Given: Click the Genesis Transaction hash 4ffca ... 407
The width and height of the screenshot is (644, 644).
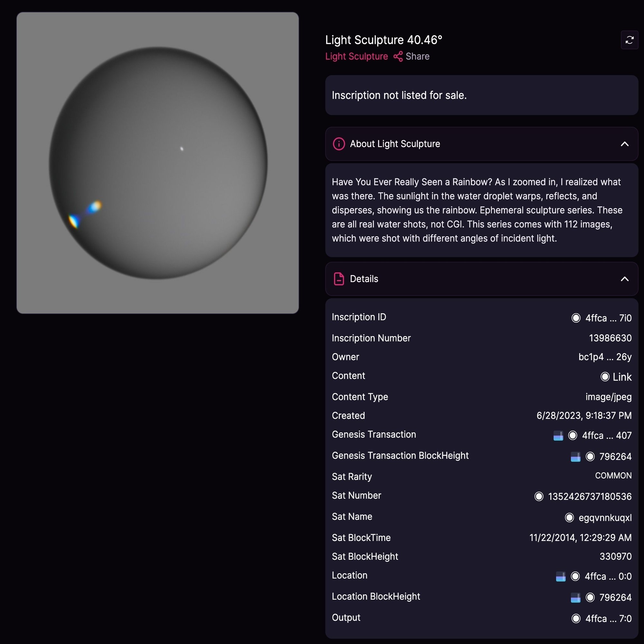Looking at the screenshot, I should 607,436.
